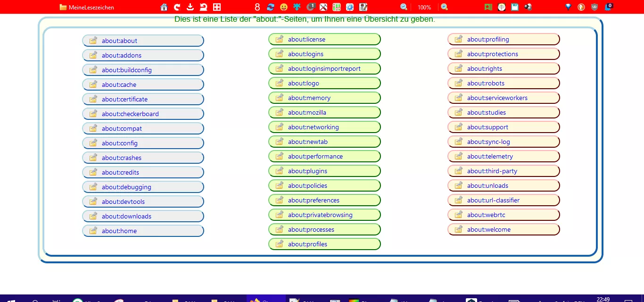Open about:home link
Image resolution: width=644 pixels, height=302 pixels.
[143, 231]
